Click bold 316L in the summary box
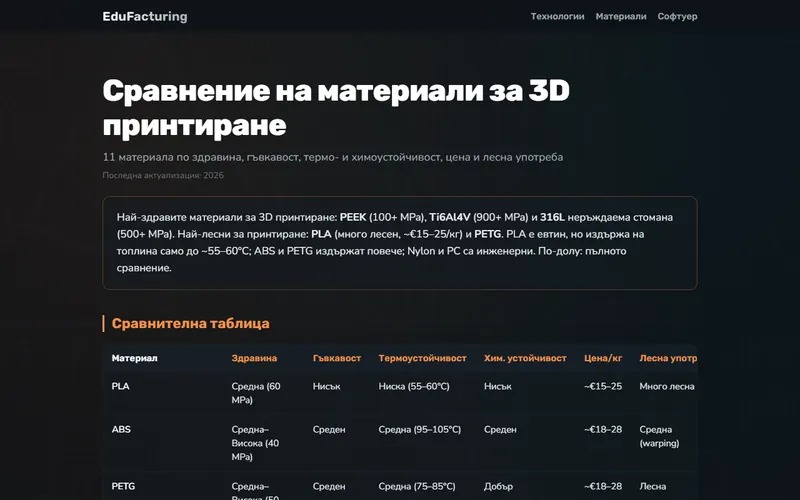The height and width of the screenshot is (500, 800). (552, 217)
